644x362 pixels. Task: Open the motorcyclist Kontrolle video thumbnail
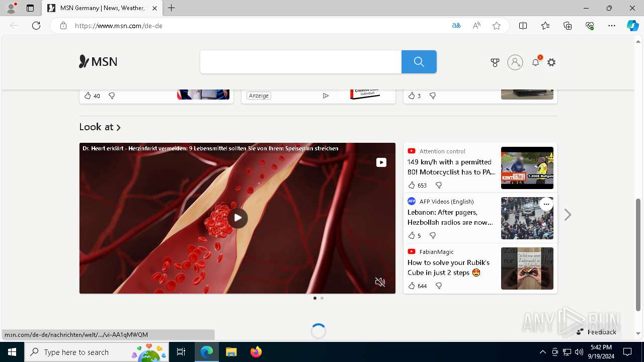click(527, 168)
